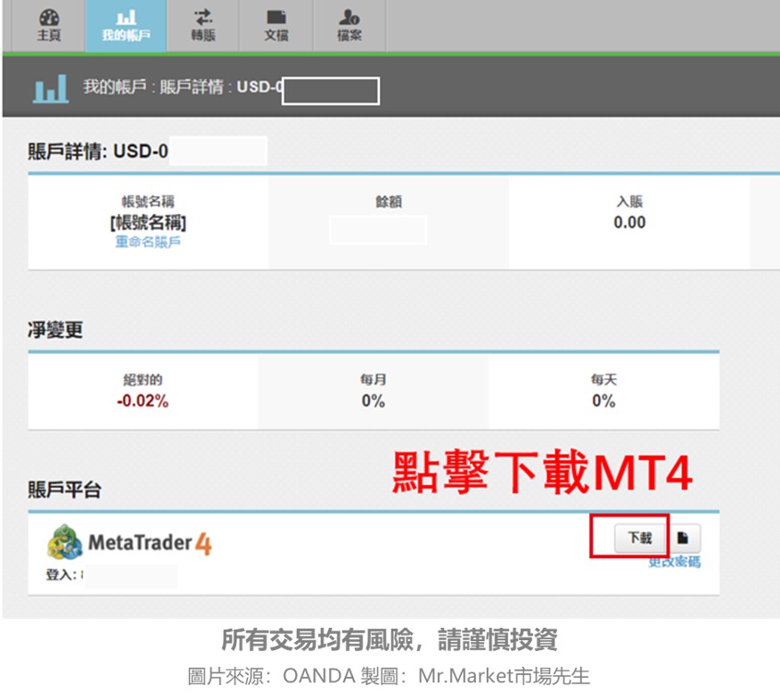Click the 每月 0% value
This screenshot has width=780, height=700.
tap(374, 401)
